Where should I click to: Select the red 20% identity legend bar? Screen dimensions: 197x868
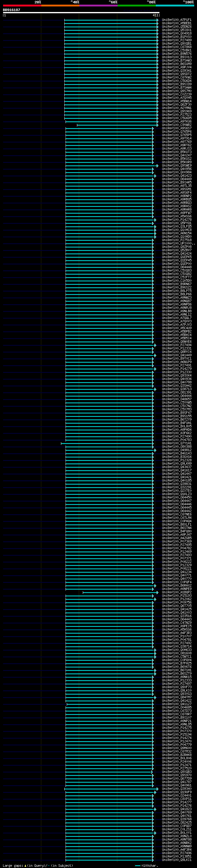22,6
